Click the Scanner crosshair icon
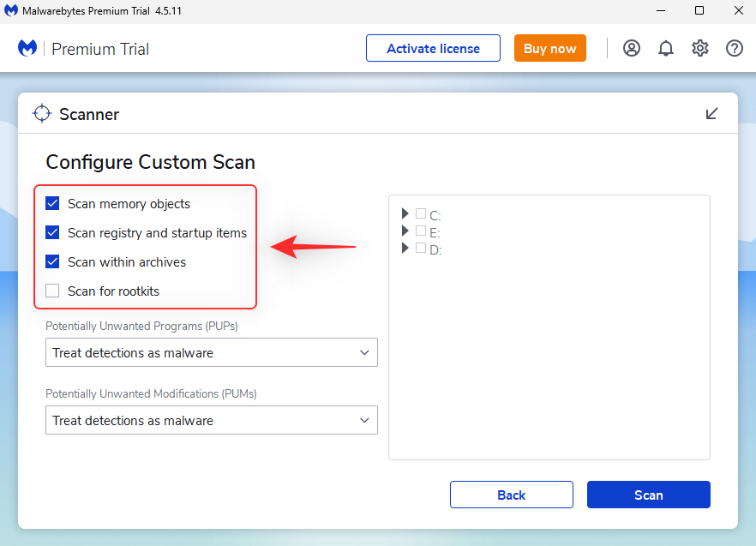Viewport: 756px width, 546px height. 42,114
